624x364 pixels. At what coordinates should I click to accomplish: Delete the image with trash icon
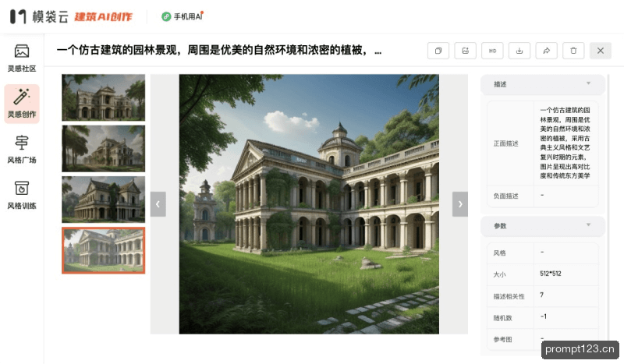(573, 51)
